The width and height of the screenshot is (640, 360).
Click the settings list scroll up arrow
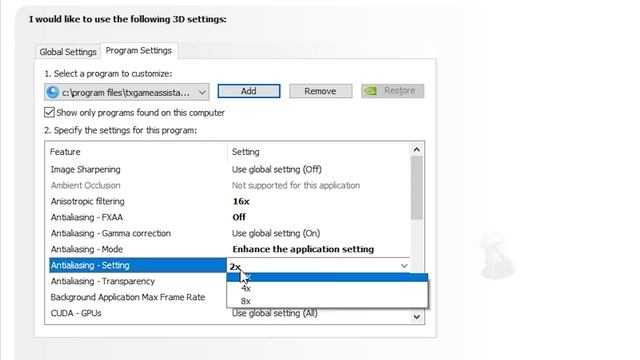coord(416,149)
